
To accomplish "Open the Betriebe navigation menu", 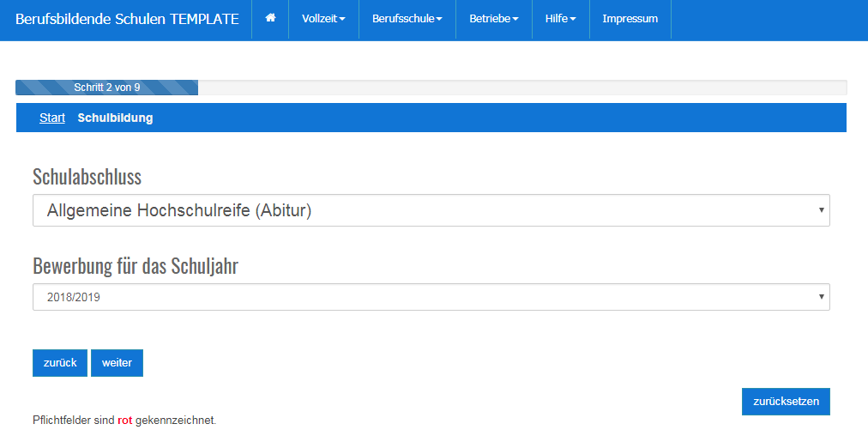I will (493, 19).
